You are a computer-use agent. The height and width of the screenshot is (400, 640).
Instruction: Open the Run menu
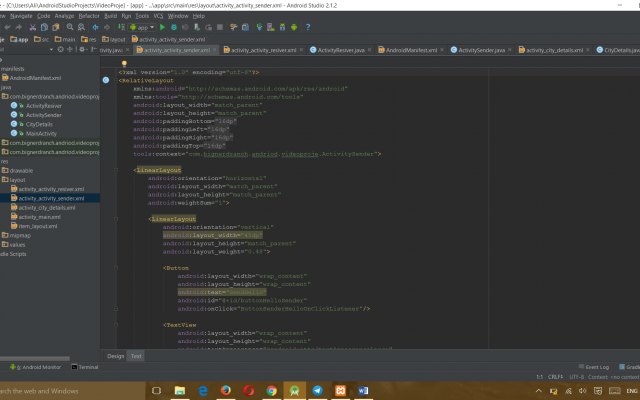[x=126, y=16]
